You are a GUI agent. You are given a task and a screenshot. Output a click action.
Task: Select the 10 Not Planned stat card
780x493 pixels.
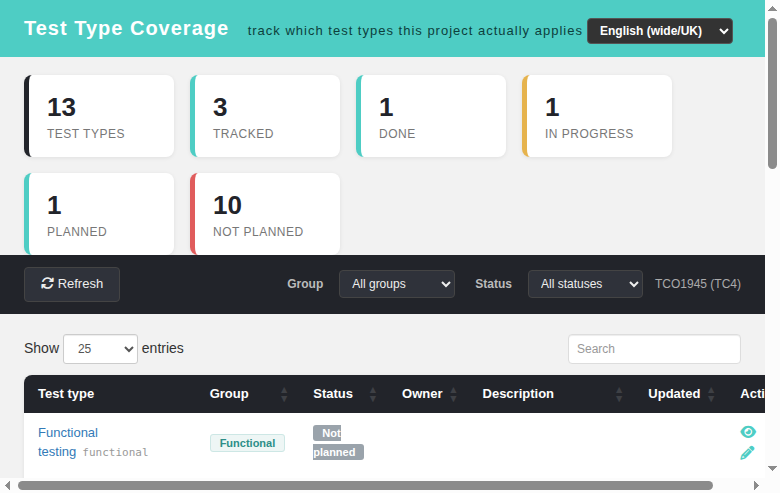click(265, 214)
